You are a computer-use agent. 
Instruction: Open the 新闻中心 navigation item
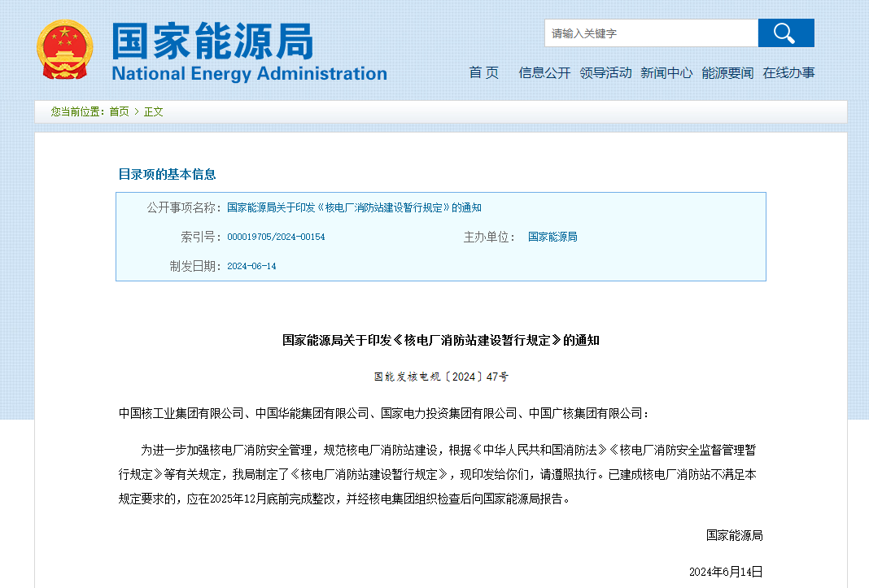tap(666, 72)
